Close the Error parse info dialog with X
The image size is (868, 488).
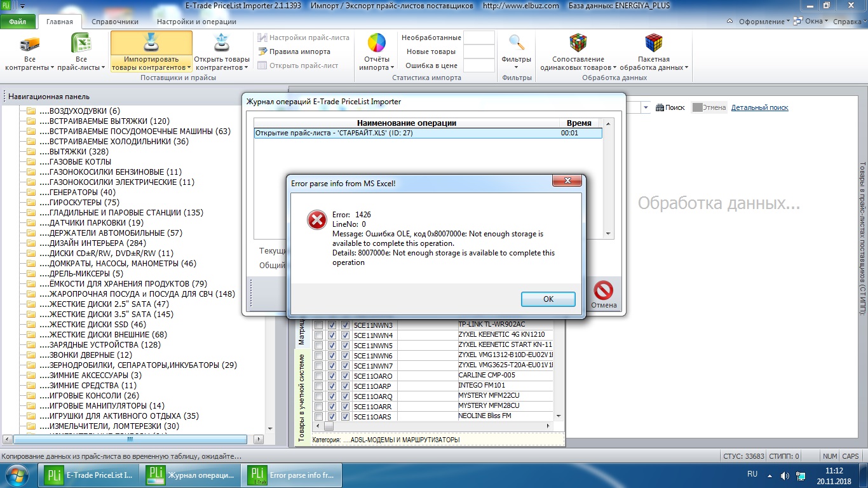pos(567,182)
